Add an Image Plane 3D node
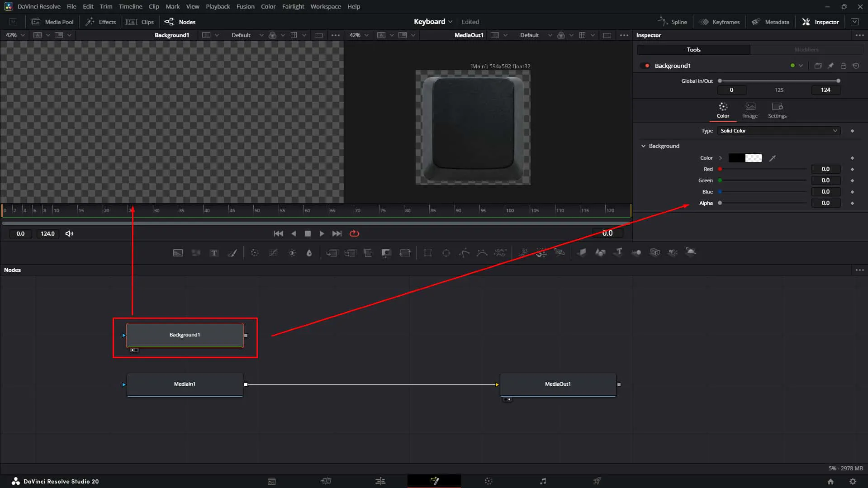This screenshot has width=868, height=488. point(582,252)
